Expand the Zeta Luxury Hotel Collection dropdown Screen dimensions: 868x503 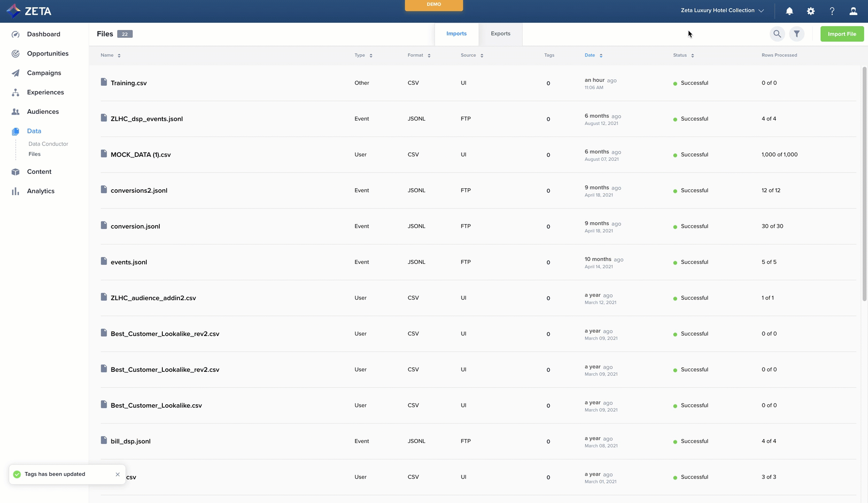(x=722, y=11)
